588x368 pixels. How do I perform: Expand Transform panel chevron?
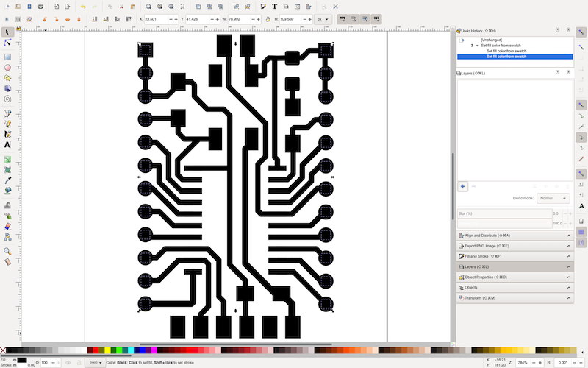568,298
